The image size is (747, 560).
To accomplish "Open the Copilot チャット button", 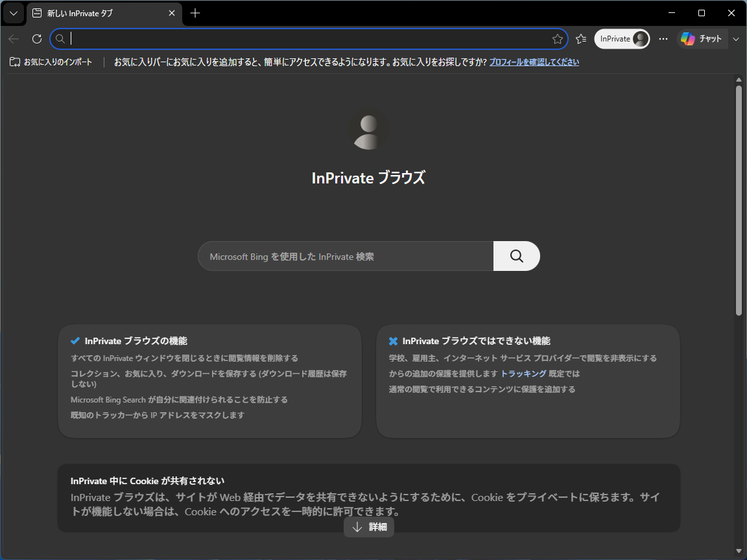I will click(x=701, y=39).
